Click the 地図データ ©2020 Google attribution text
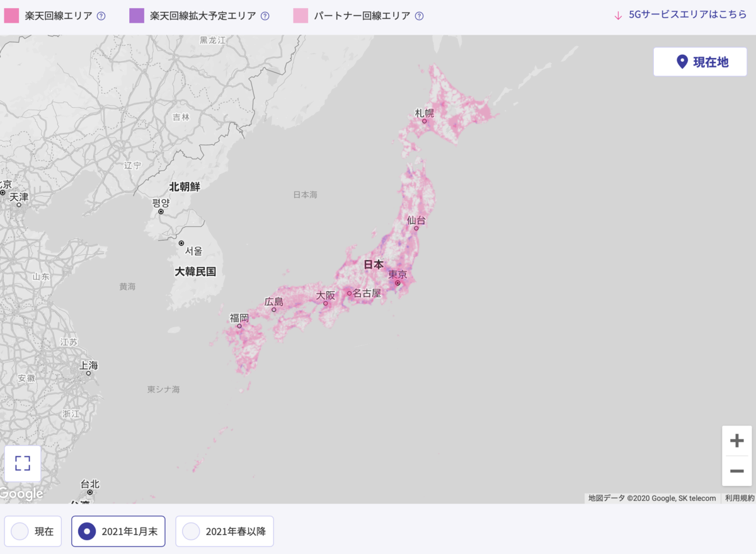Screen dimensions: 756x554 pyautogui.click(x=652, y=498)
